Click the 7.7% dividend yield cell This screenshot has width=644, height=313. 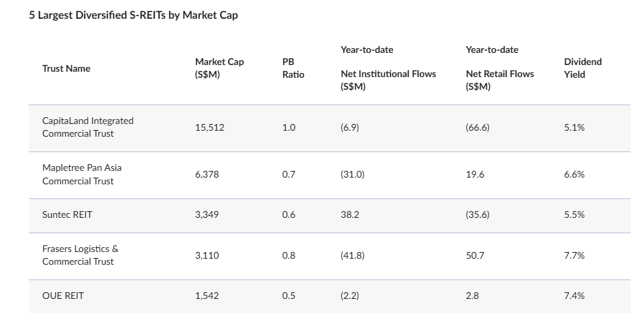(574, 255)
